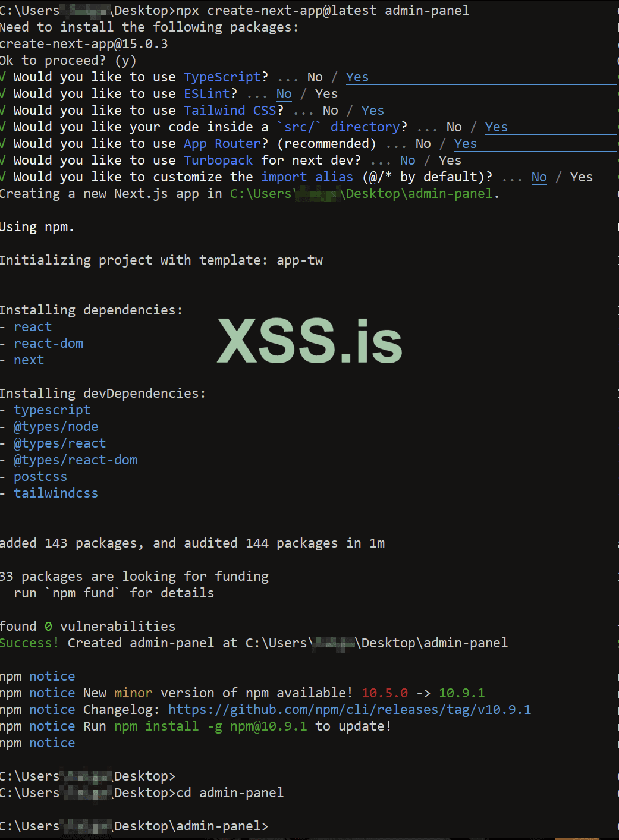Click 'npm install -g npm@10.9.1' command
Image resolution: width=619 pixels, height=840 pixels.
tap(210, 726)
